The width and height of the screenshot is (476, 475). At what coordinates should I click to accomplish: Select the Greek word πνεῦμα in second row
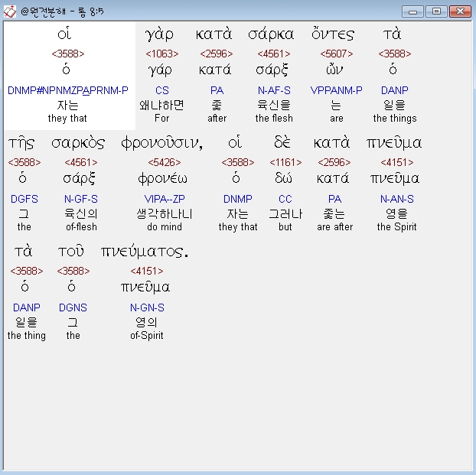[394, 143]
